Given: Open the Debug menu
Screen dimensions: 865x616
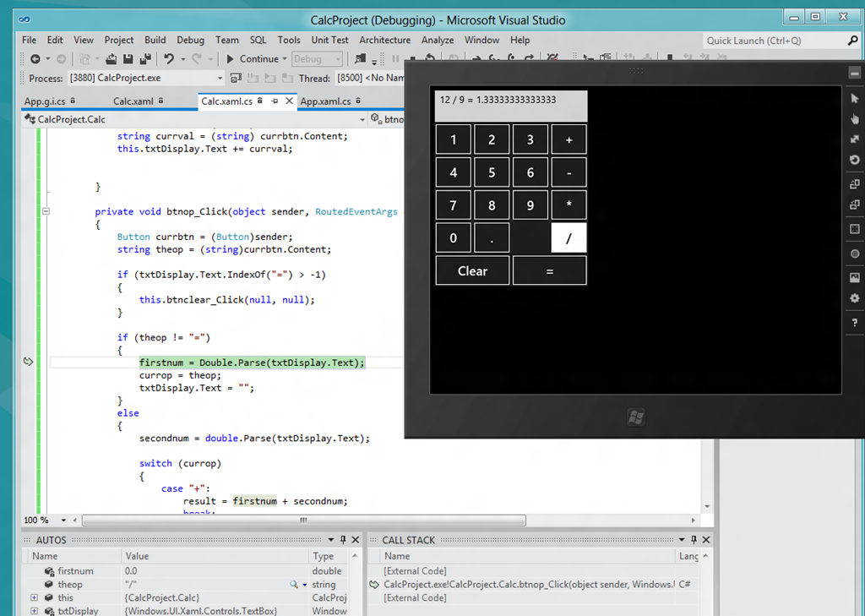Looking at the screenshot, I should click(190, 40).
